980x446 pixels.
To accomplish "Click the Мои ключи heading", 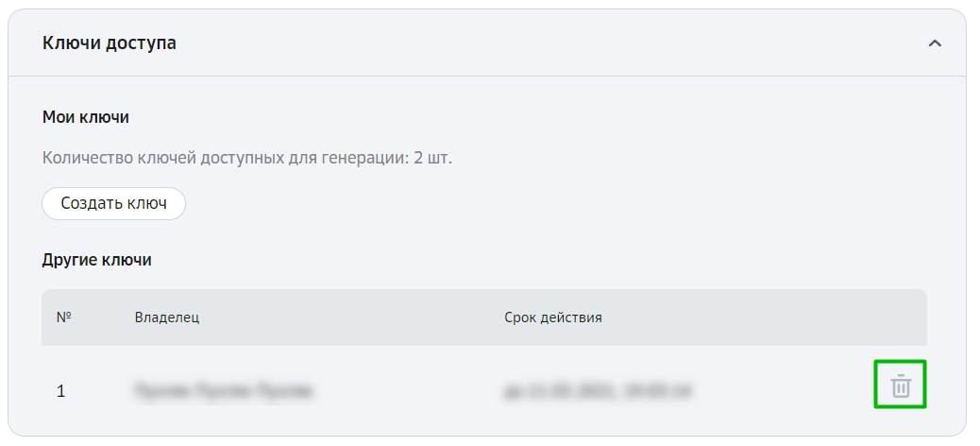I will (86, 117).
